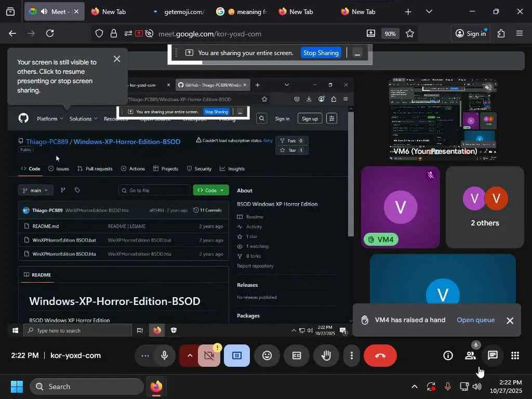Raise hand in the meeting
The height and width of the screenshot is (399, 532).
(326, 355)
